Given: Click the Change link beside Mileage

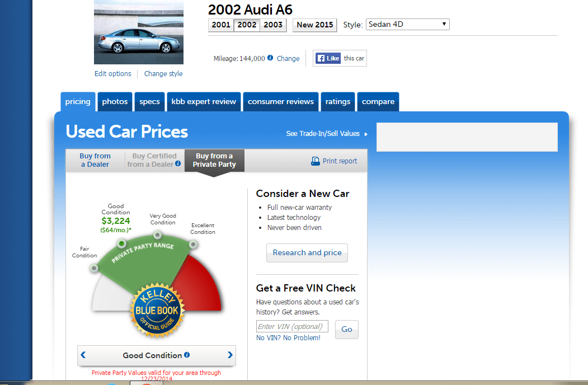Looking at the screenshot, I should tap(288, 58).
